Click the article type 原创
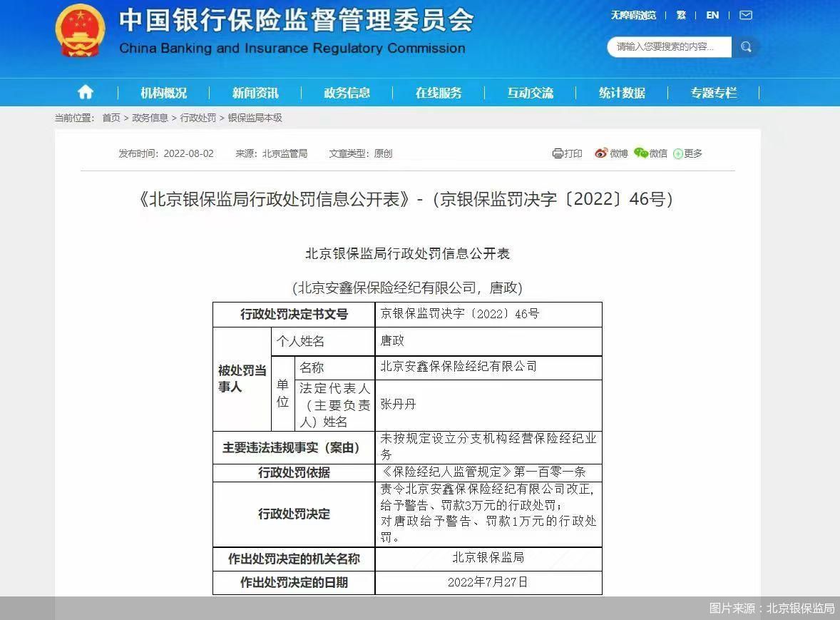Image resolution: width=840 pixels, height=620 pixels. click(383, 153)
